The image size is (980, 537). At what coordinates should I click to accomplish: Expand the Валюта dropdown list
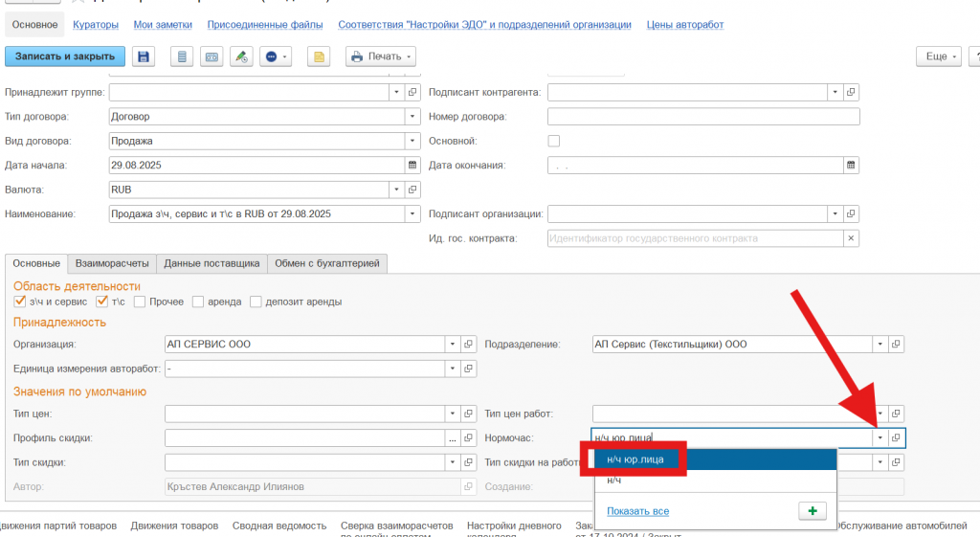(396, 190)
